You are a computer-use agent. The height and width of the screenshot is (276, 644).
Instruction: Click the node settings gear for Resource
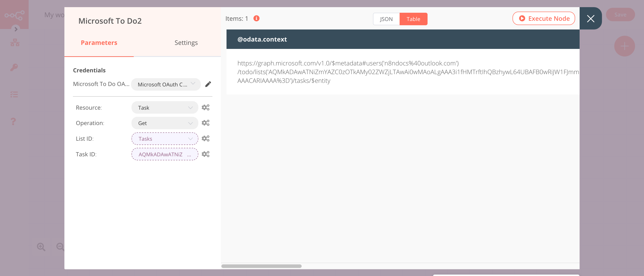click(205, 107)
